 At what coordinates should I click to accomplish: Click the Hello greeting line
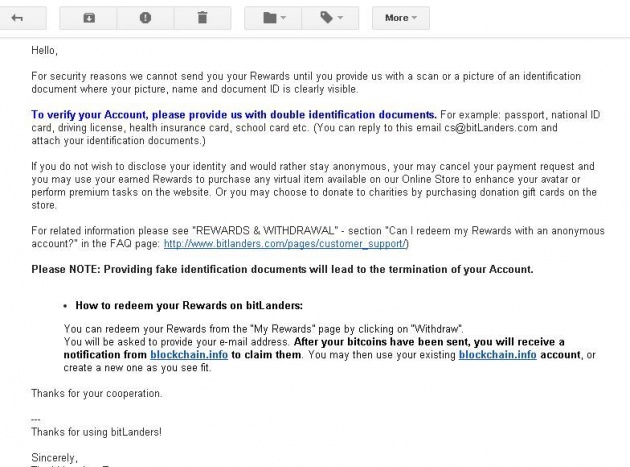(45, 51)
